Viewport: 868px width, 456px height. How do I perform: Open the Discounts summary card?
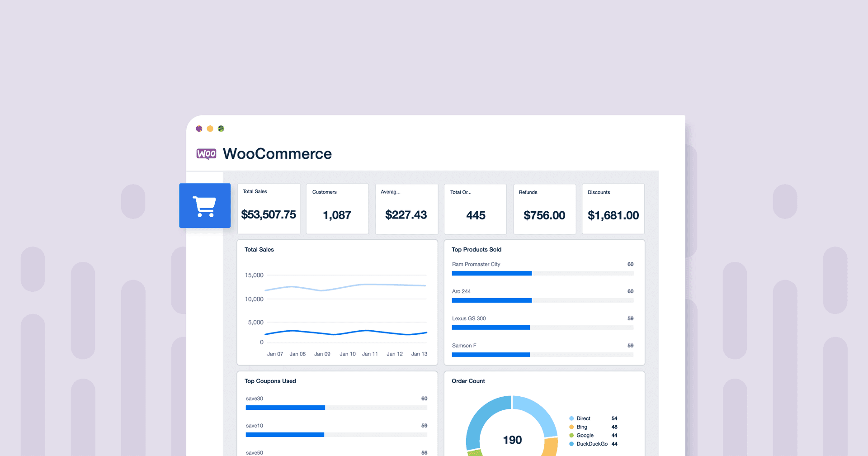coord(613,209)
